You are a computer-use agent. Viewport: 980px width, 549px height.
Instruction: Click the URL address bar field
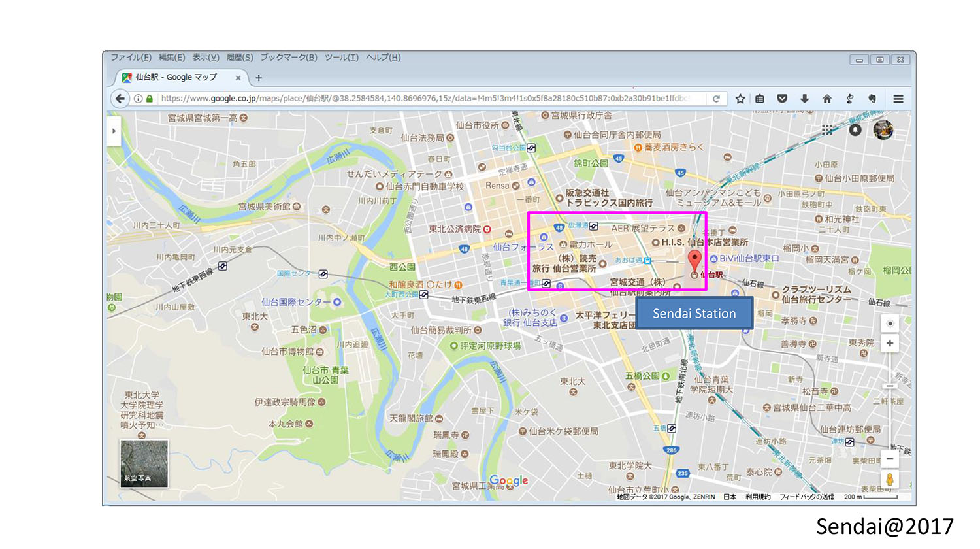[425, 99]
